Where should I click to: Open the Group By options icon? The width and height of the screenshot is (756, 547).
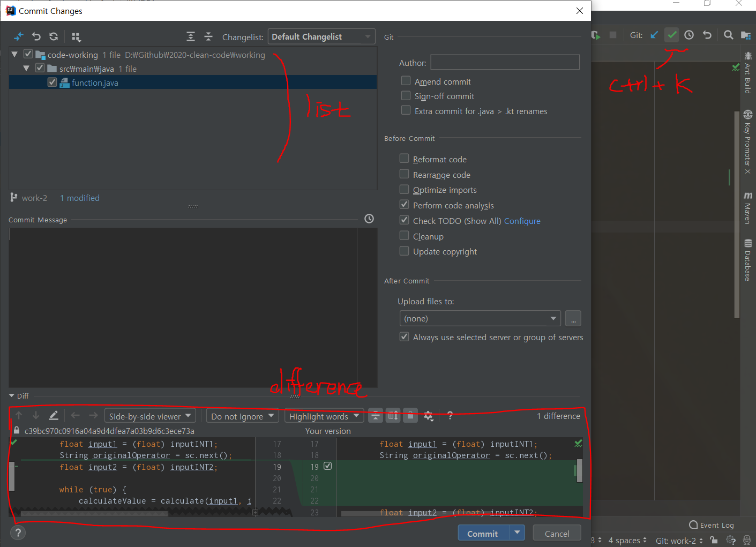click(x=76, y=36)
